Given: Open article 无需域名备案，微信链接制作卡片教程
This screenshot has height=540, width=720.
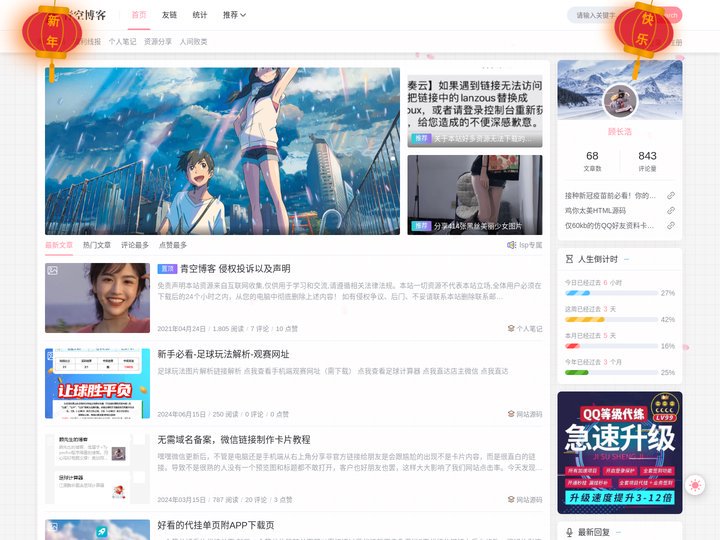Looking at the screenshot, I should [x=234, y=439].
